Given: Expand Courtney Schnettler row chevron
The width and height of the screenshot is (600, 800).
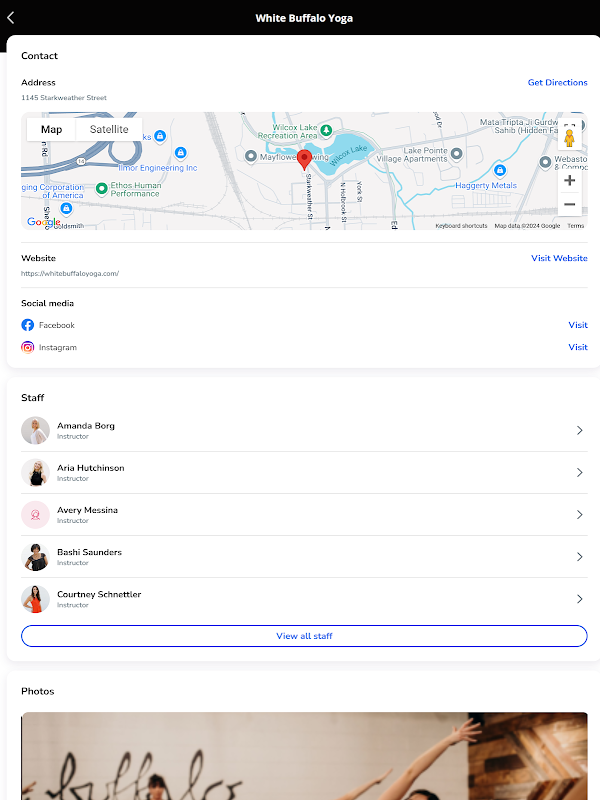Looking at the screenshot, I should [580, 598].
